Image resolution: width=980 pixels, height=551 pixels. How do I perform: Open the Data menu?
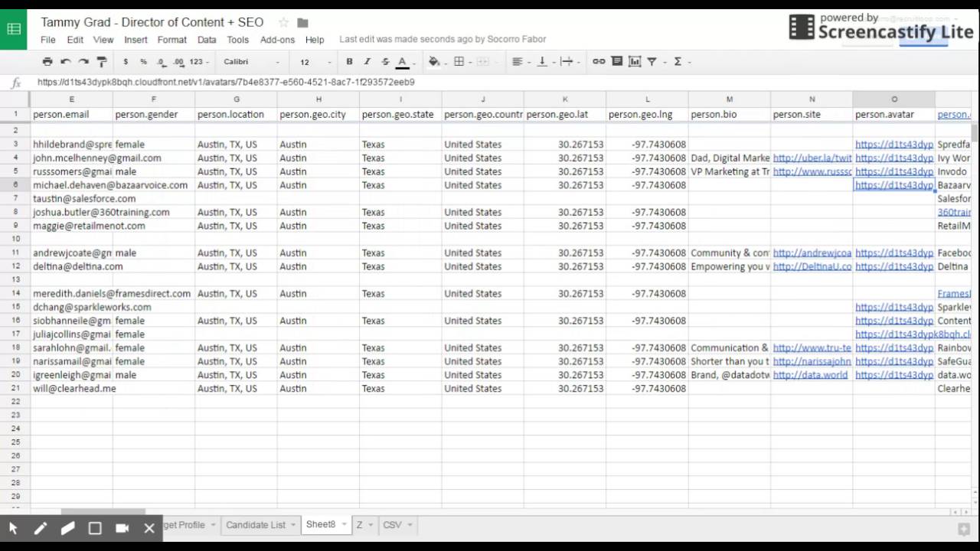[207, 40]
